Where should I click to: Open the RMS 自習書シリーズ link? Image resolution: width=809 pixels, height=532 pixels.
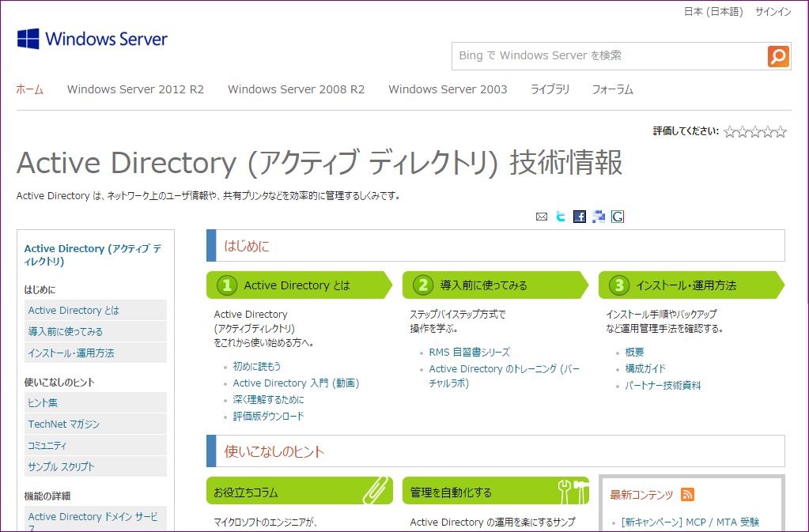470,353
